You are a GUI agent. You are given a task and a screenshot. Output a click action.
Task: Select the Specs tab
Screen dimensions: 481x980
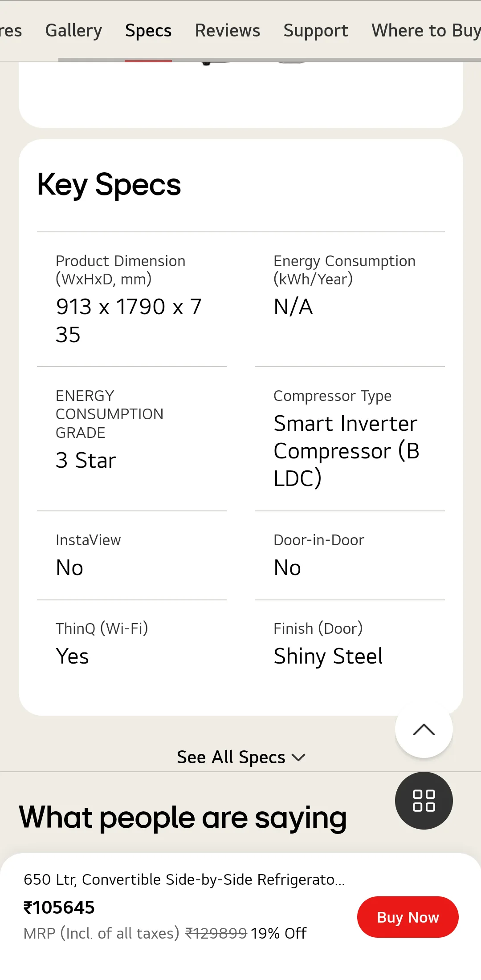click(148, 31)
